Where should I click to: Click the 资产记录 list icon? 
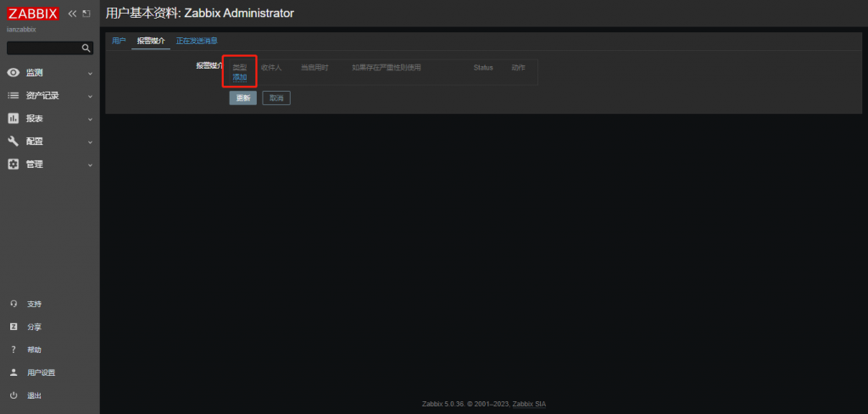pyautogui.click(x=14, y=95)
